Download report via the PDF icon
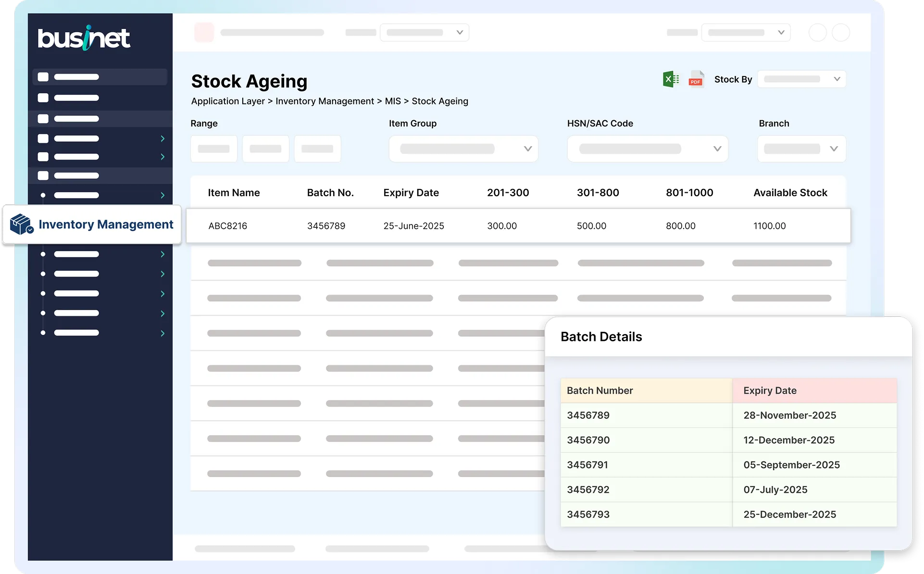924x574 pixels. tap(696, 79)
